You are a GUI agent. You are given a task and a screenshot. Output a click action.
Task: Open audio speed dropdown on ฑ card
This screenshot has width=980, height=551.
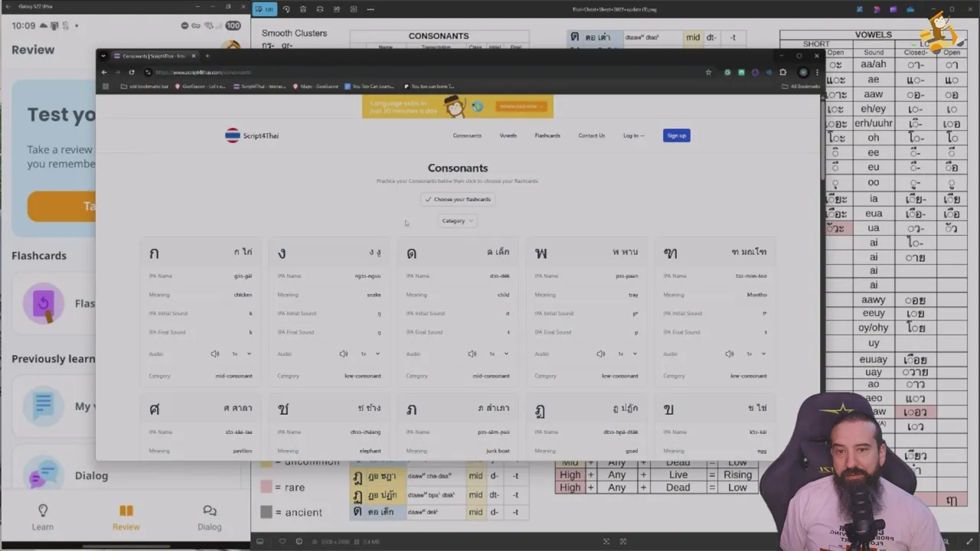click(756, 354)
